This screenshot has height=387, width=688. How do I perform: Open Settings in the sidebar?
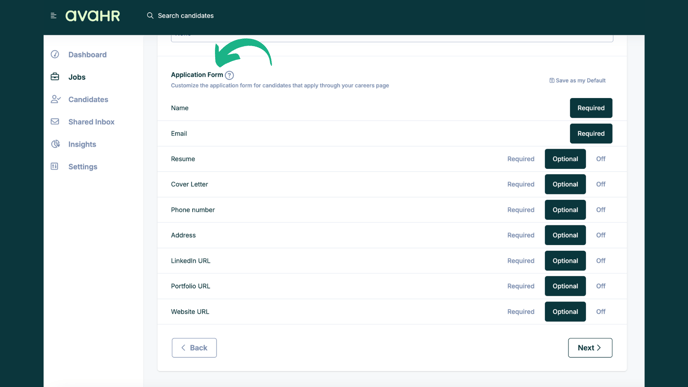click(x=83, y=166)
